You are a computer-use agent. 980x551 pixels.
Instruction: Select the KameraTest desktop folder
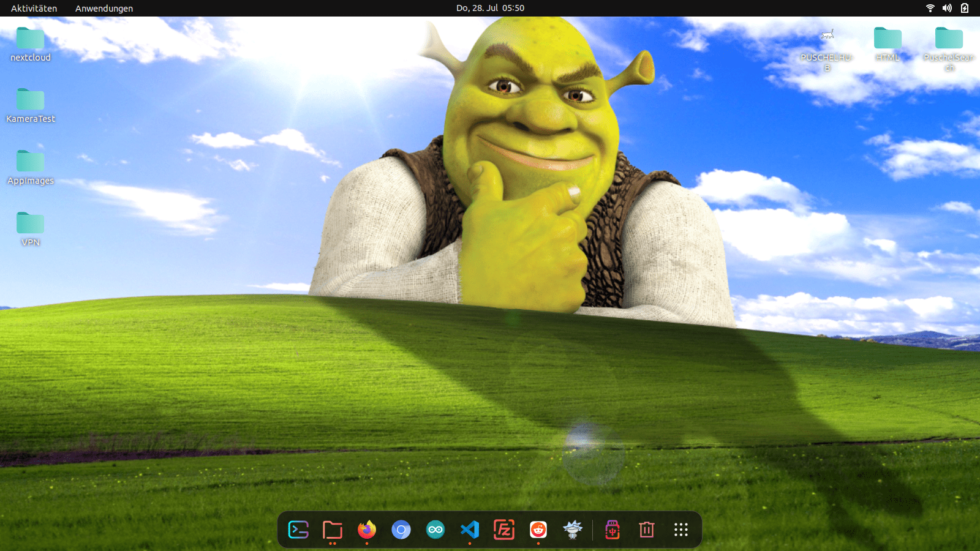pyautogui.click(x=31, y=105)
